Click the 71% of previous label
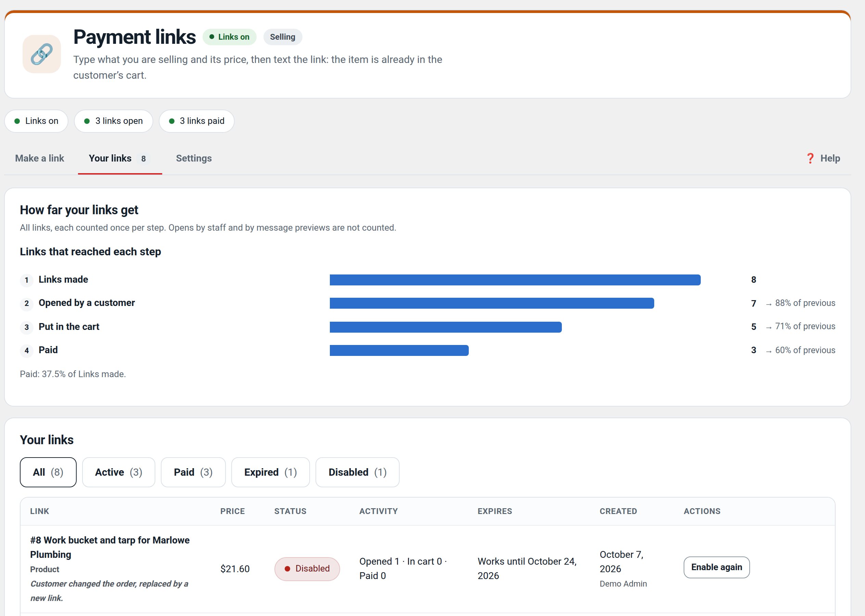Image resolution: width=865 pixels, height=616 pixels. tap(805, 326)
